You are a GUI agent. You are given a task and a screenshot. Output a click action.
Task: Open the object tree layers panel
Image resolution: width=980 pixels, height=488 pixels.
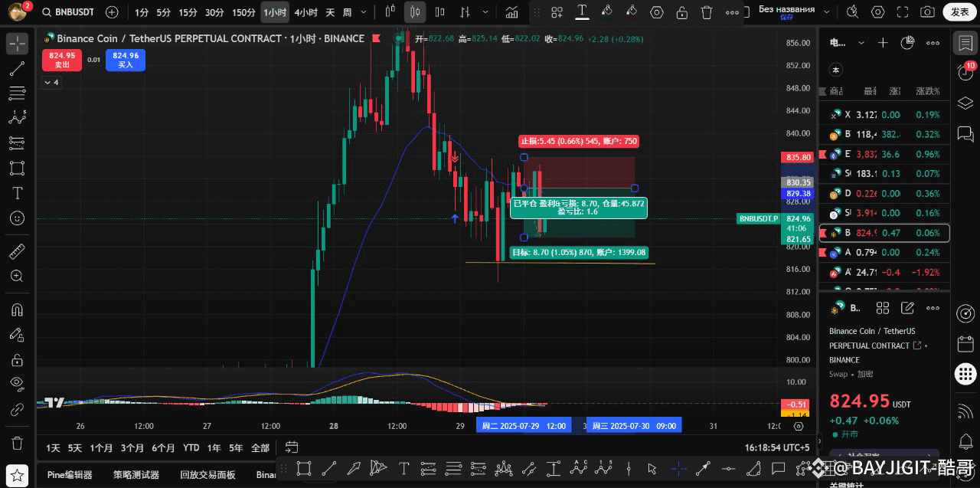coord(965,103)
